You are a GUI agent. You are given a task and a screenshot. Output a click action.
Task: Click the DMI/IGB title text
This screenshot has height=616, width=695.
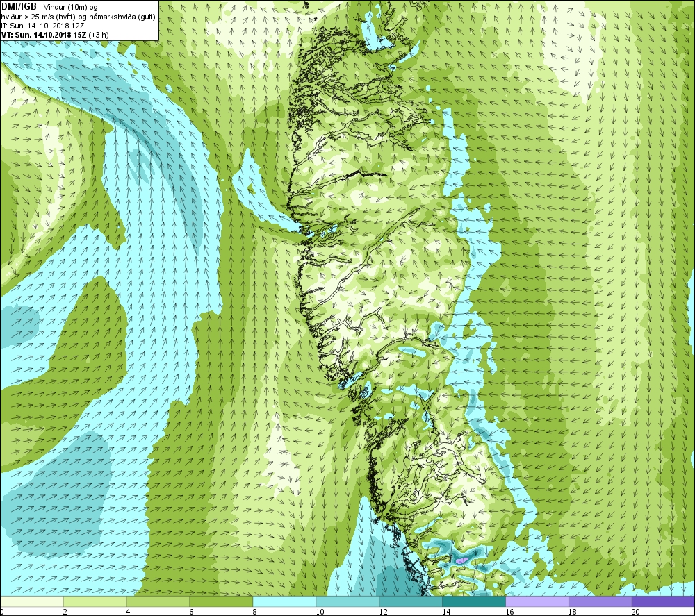19,7
